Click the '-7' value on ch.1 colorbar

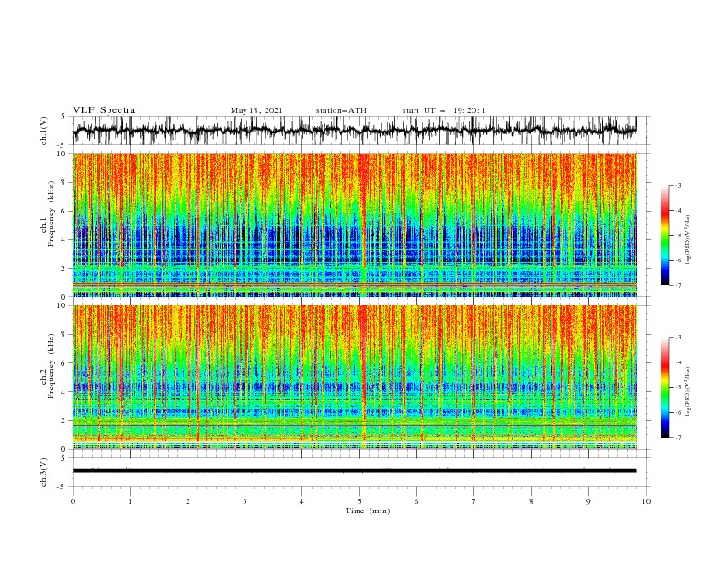(x=678, y=286)
